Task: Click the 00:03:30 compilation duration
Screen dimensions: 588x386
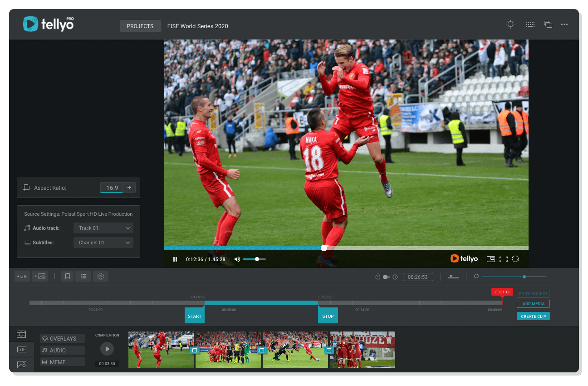Action: (x=107, y=364)
